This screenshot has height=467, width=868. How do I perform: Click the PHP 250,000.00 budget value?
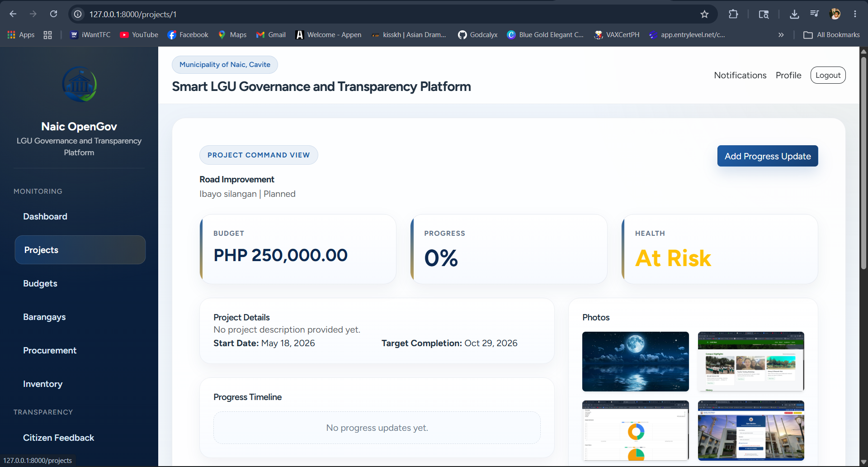(x=280, y=255)
